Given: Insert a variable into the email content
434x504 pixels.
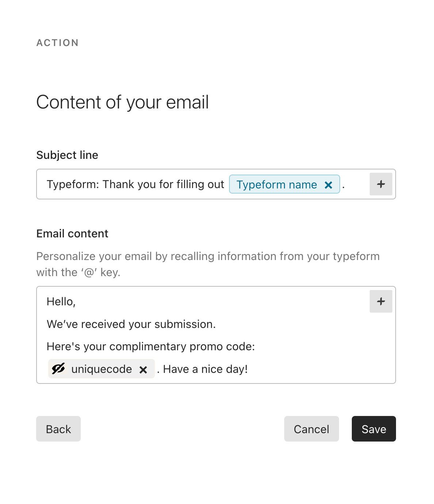Looking at the screenshot, I should click(381, 301).
